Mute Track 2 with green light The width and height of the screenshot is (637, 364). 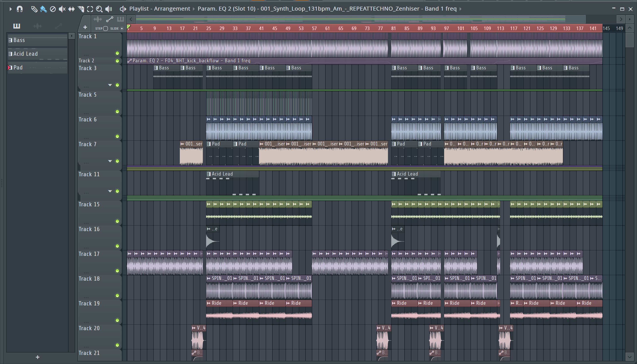tap(117, 61)
